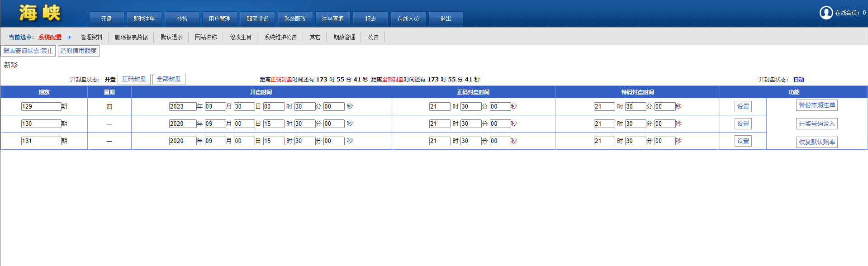Click the 退出 logout menu

(446, 19)
